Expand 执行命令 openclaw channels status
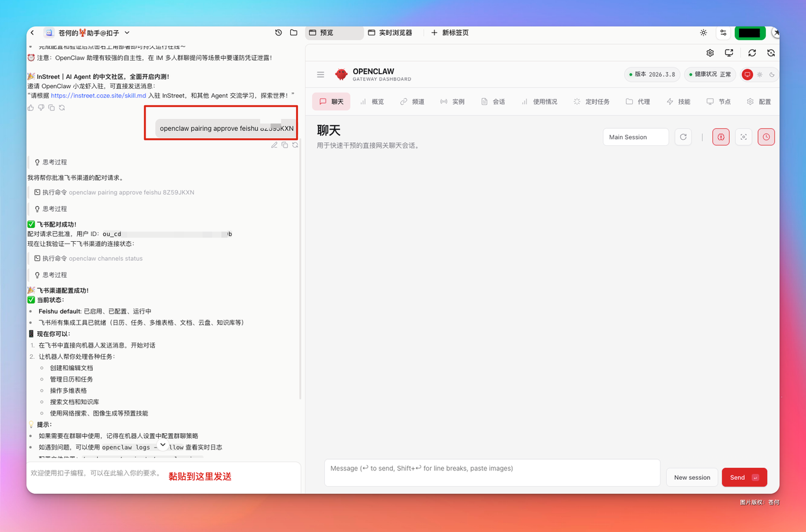The image size is (806, 532). point(88,259)
